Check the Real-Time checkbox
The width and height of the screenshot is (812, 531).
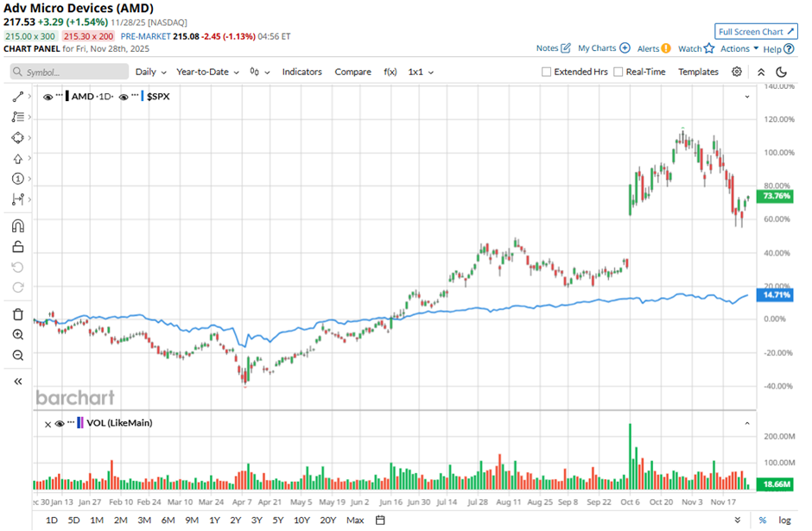coord(619,72)
